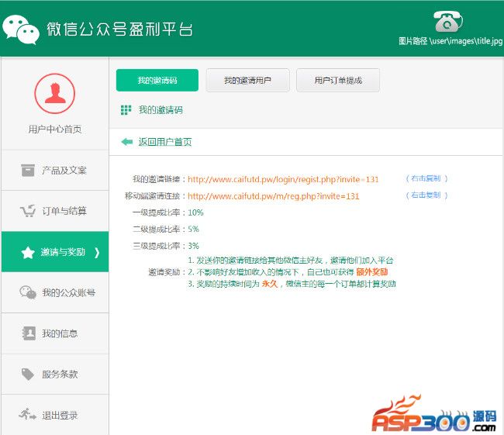Click the shopping cart icon beside 订单与结算
This screenshot has width=504, height=435.
(x=28, y=211)
